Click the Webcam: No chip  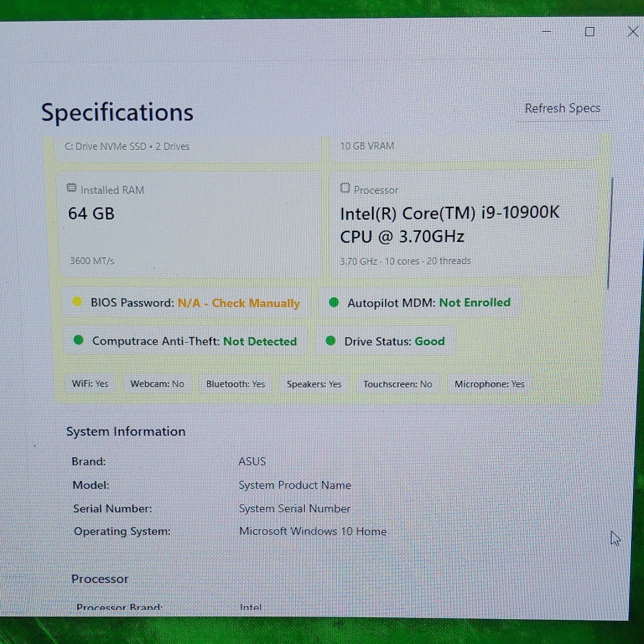pos(157,384)
